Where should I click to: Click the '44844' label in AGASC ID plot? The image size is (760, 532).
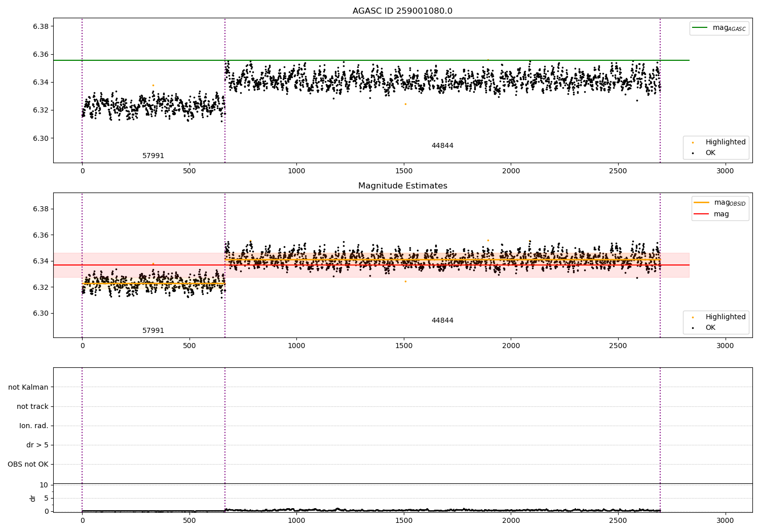[442, 146]
